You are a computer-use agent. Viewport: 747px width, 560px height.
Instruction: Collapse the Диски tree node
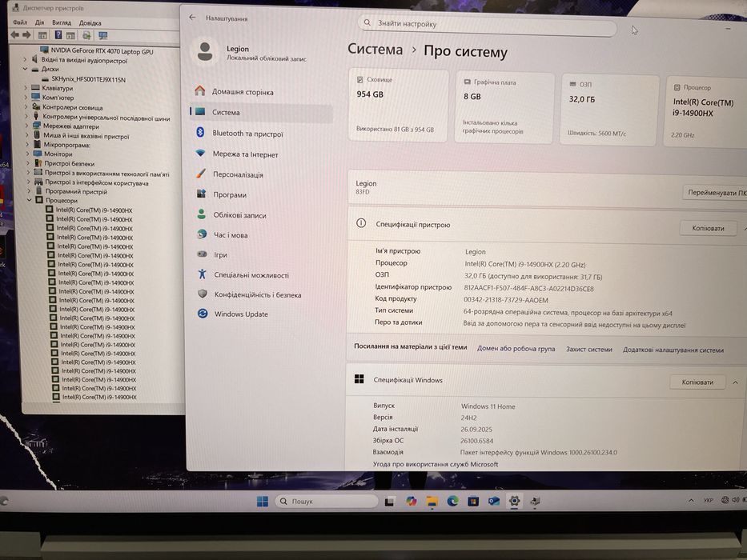[25, 69]
